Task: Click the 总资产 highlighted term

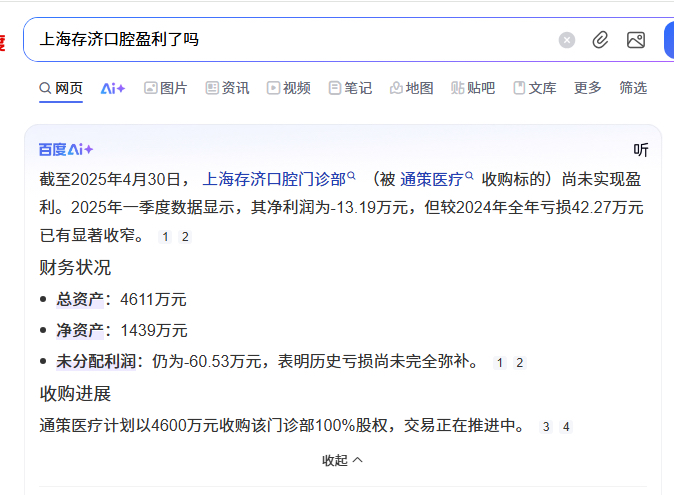Action: (x=80, y=299)
